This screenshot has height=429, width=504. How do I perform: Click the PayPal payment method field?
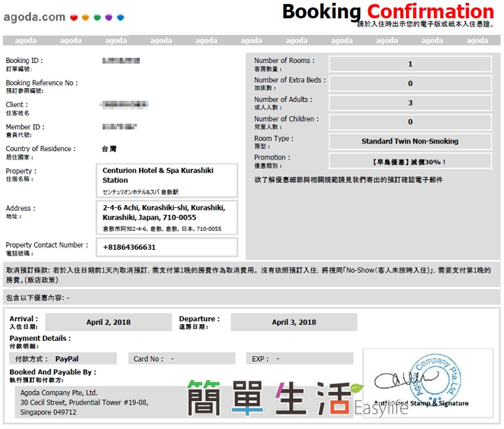pyautogui.click(x=63, y=358)
